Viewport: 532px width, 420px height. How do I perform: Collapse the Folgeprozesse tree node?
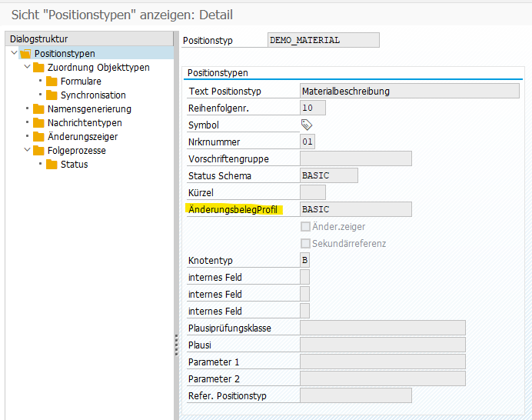coord(27,151)
